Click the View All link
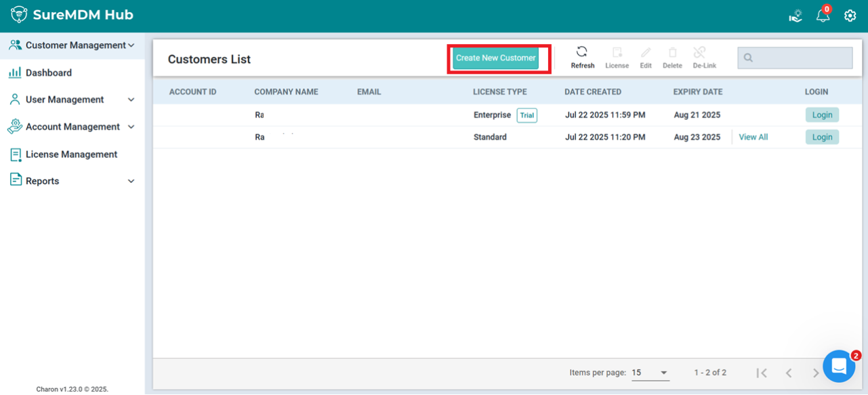This screenshot has height=395, width=868. [753, 137]
